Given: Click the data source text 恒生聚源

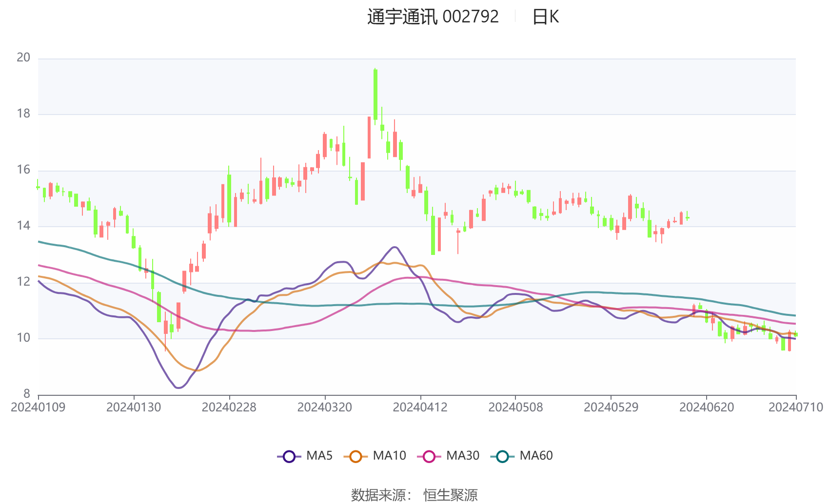Looking at the screenshot, I should coord(451,495).
